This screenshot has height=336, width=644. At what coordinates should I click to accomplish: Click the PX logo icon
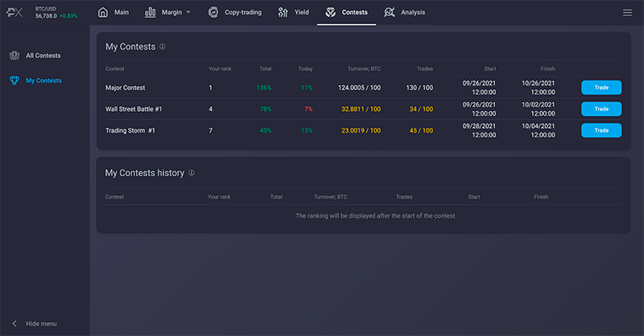pyautogui.click(x=14, y=12)
